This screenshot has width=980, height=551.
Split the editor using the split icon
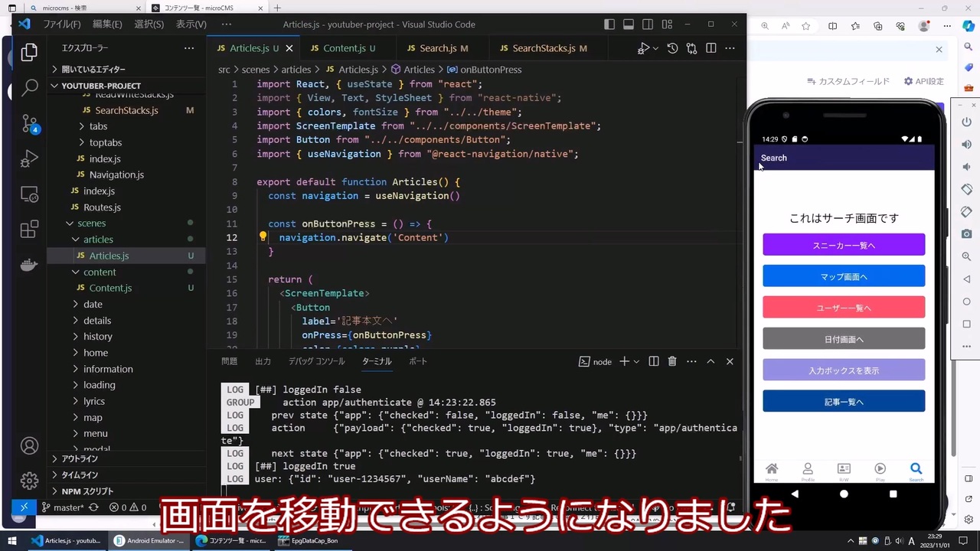coord(710,48)
